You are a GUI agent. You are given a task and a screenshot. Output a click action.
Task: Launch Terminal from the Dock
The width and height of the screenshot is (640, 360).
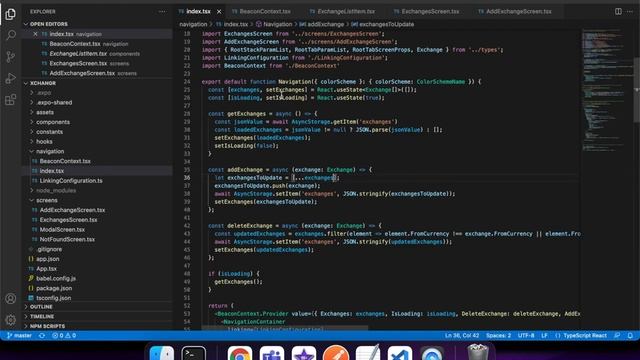[x=193, y=353]
